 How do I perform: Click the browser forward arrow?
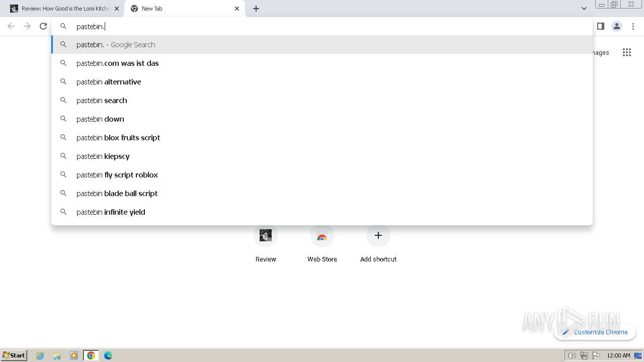click(x=27, y=26)
